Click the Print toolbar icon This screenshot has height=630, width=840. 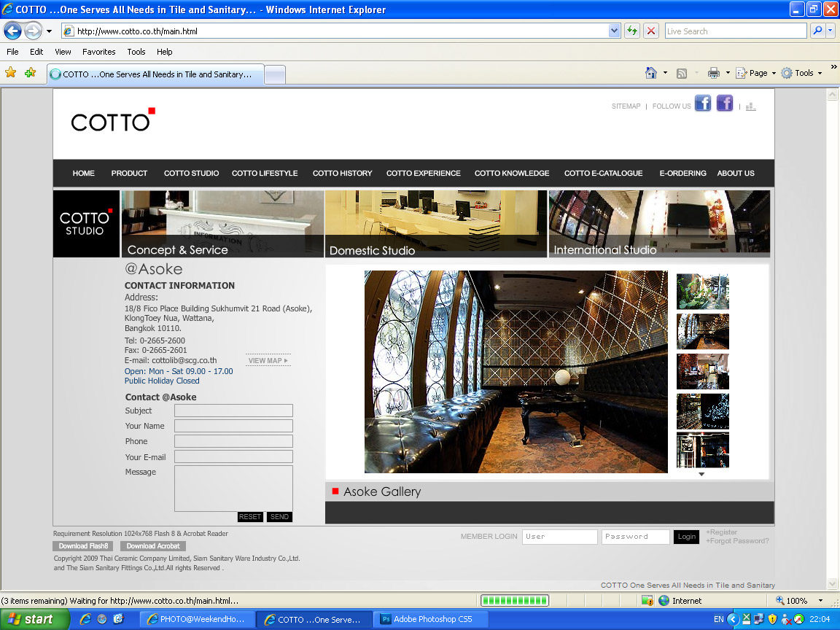tap(714, 73)
